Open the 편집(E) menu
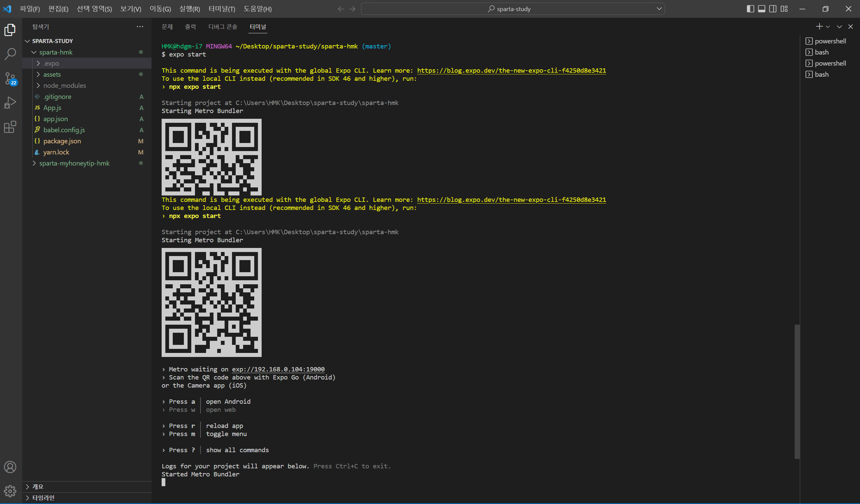The width and height of the screenshot is (860, 504). (58, 9)
